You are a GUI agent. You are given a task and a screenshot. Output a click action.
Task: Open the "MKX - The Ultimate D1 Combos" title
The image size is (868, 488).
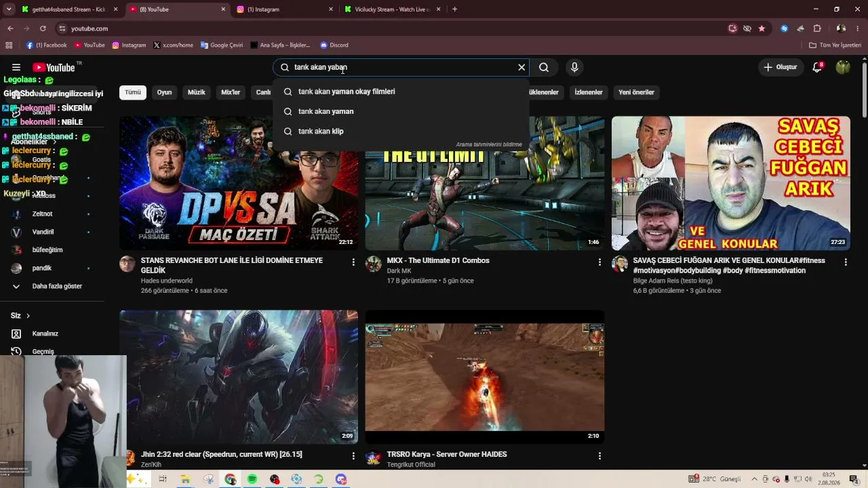pyautogui.click(x=438, y=260)
